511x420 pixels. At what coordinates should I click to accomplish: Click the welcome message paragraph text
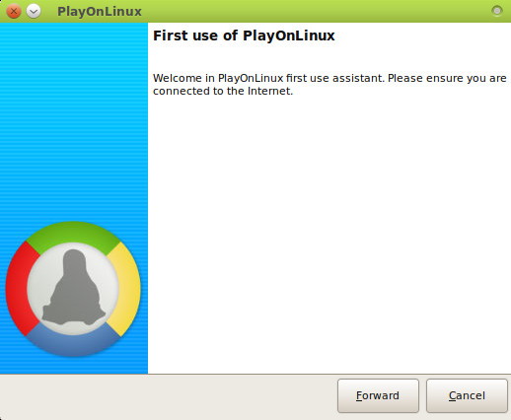(329, 85)
